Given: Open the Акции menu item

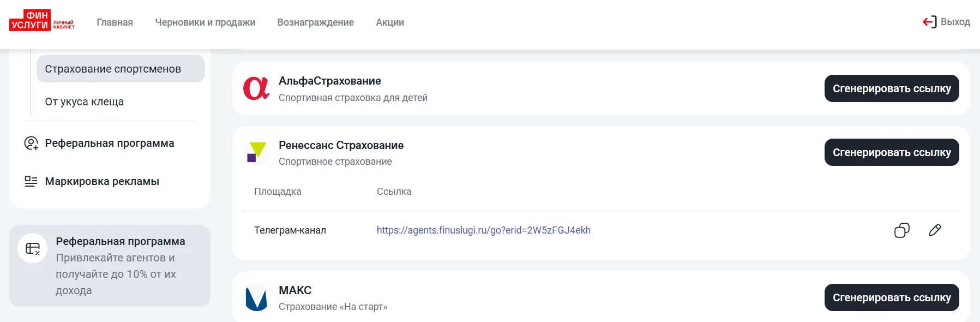Looking at the screenshot, I should 390,22.
